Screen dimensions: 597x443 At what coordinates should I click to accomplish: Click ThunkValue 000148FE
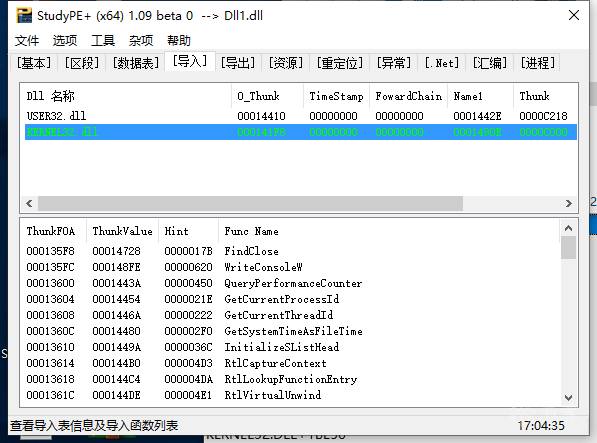117,267
